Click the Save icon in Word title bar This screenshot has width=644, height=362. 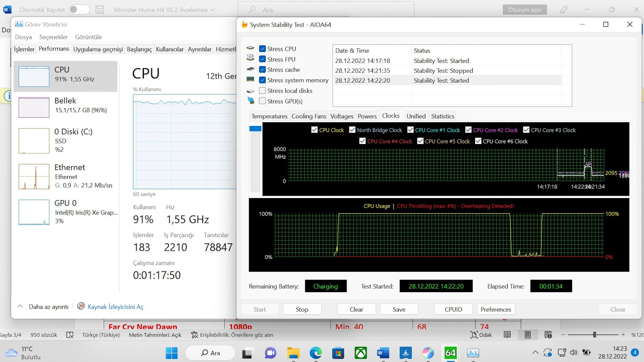100,10
